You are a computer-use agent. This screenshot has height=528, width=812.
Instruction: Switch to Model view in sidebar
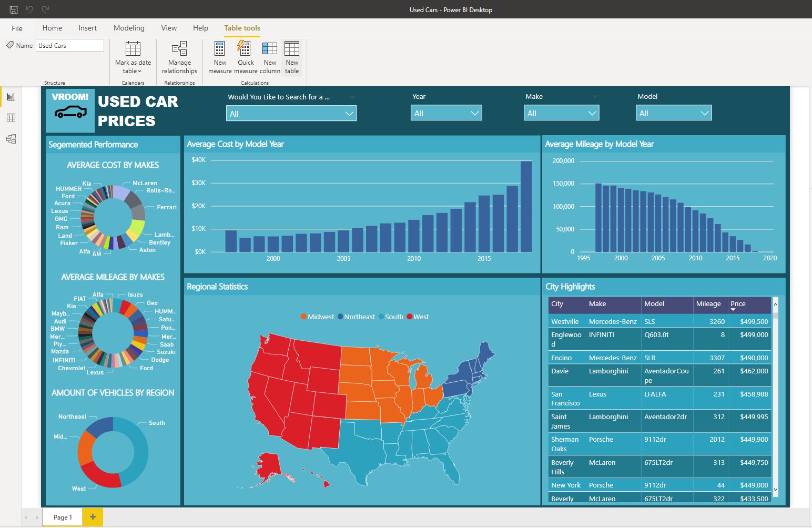coord(11,139)
